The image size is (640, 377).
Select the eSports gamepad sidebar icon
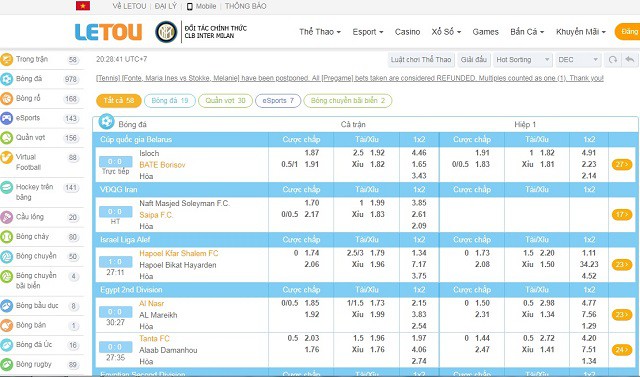pos(7,118)
